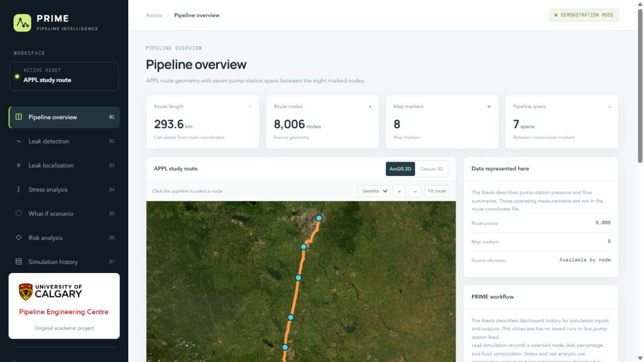Click the 'Source elevation' row label
The width and height of the screenshot is (644, 362).
[489, 260]
